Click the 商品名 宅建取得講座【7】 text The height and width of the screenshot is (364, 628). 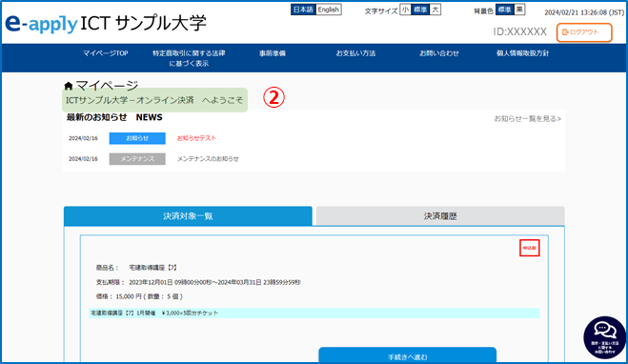click(x=136, y=268)
